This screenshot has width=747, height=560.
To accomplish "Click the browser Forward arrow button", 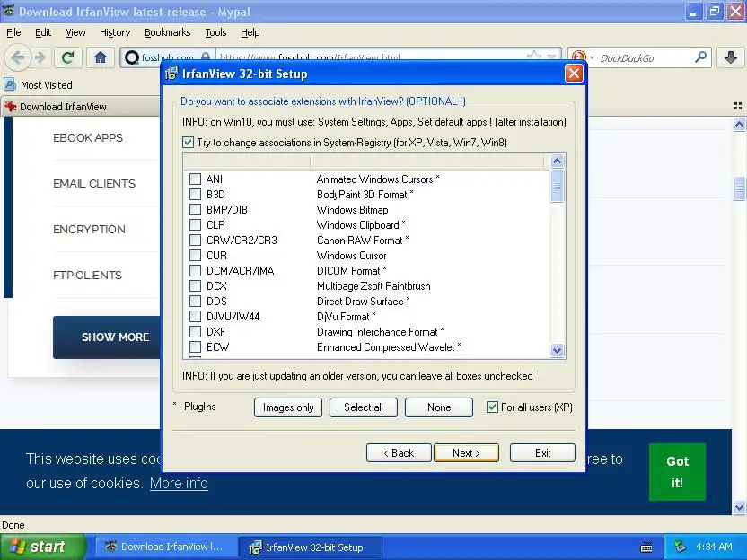I will click(40, 57).
